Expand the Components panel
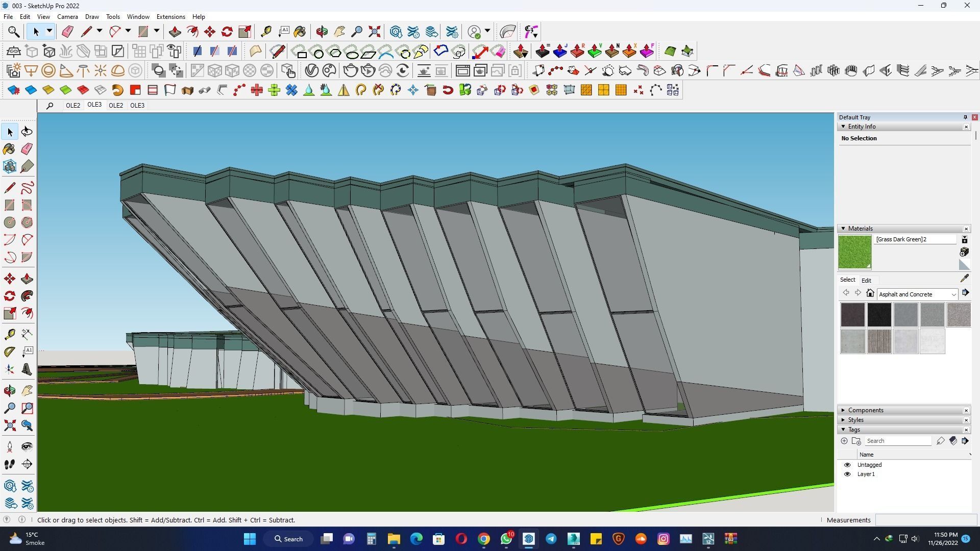980x551 pixels. point(865,410)
